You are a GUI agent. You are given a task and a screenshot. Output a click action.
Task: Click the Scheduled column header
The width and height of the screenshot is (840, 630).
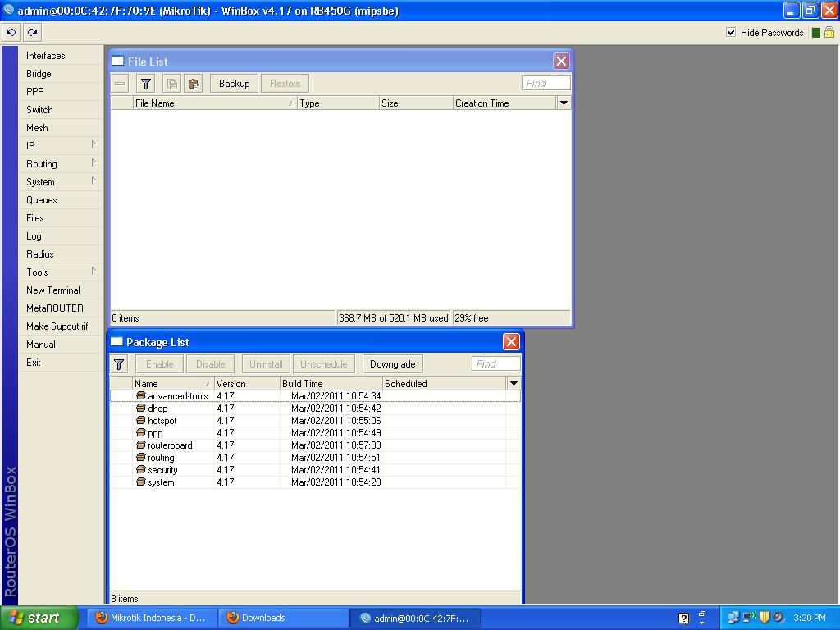coord(444,384)
